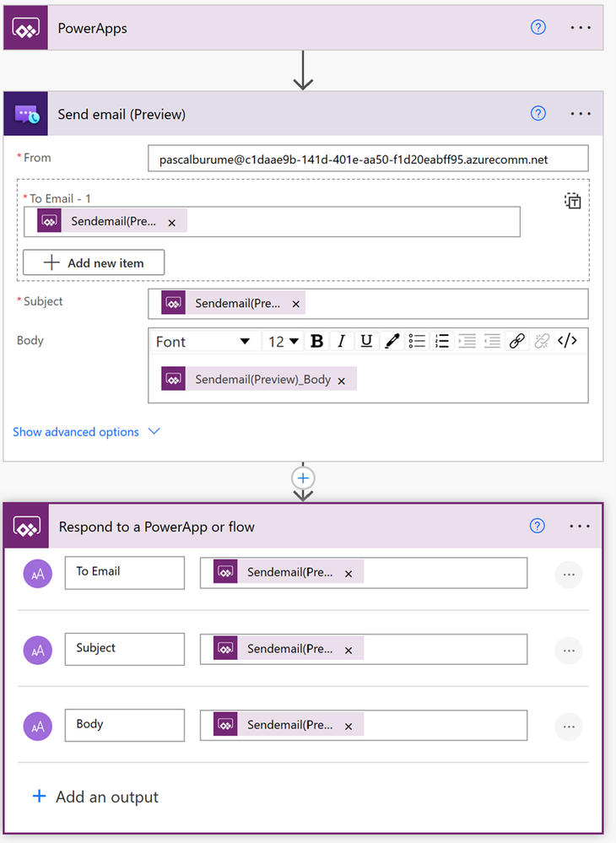Edit the Body output name field

125,725
